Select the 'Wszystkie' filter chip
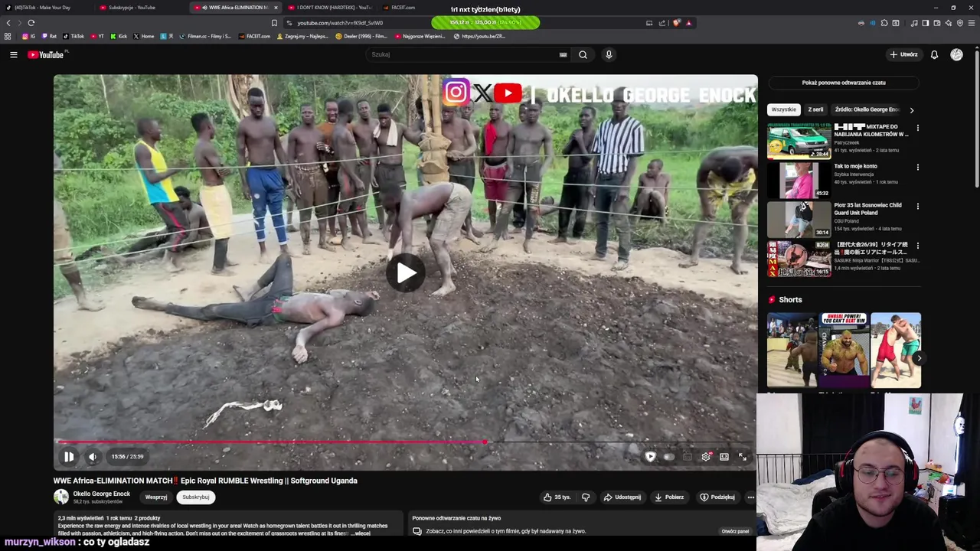 click(x=784, y=109)
